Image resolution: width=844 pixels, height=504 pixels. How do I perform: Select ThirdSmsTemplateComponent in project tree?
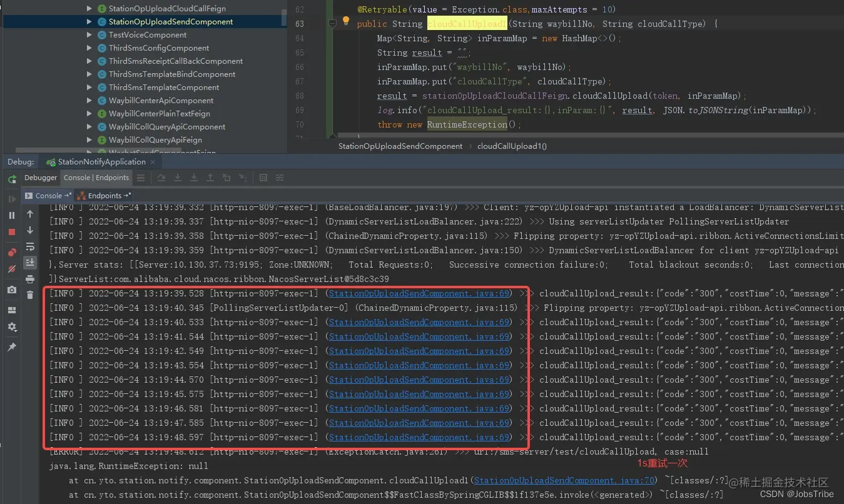click(164, 88)
